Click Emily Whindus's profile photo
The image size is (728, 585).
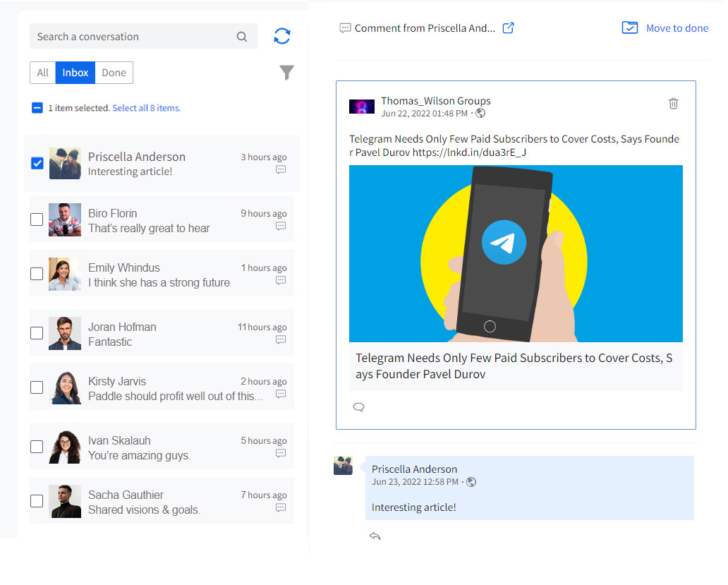65,274
